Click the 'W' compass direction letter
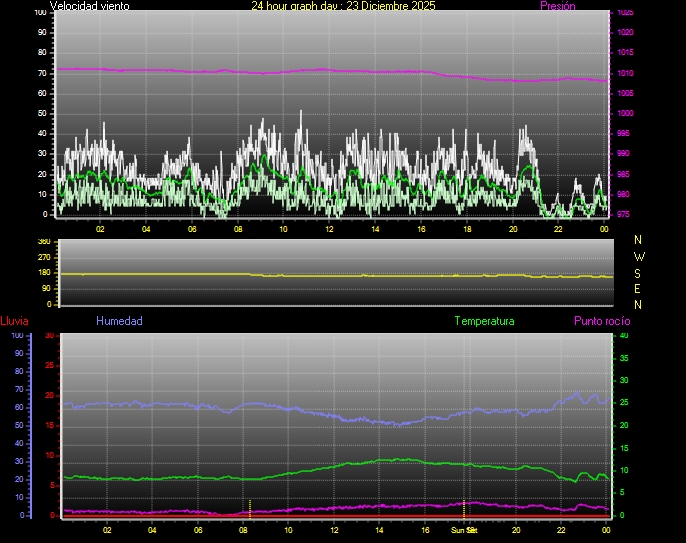 pyautogui.click(x=639, y=256)
